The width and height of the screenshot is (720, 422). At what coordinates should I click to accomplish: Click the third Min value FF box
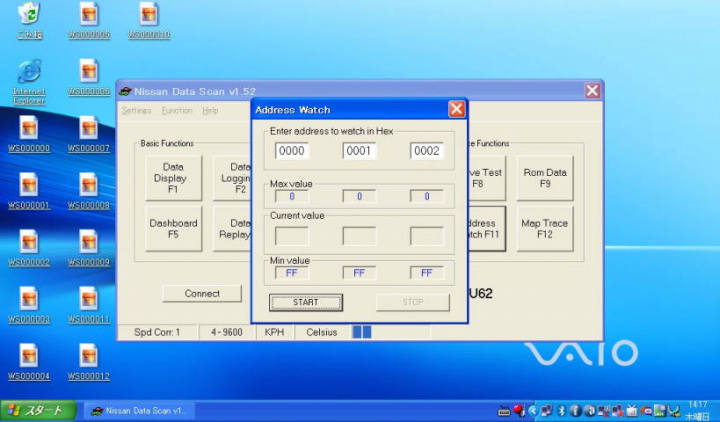coord(427,273)
